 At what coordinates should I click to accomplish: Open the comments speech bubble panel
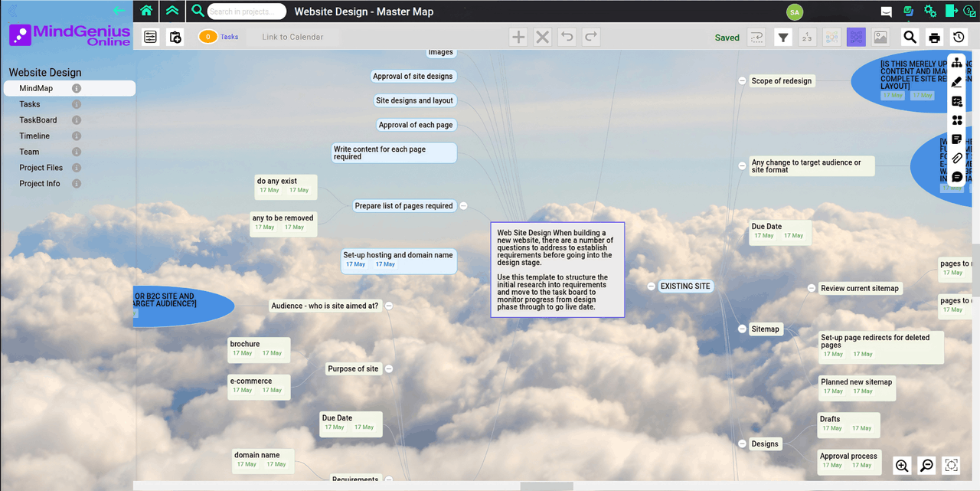(957, 177)
